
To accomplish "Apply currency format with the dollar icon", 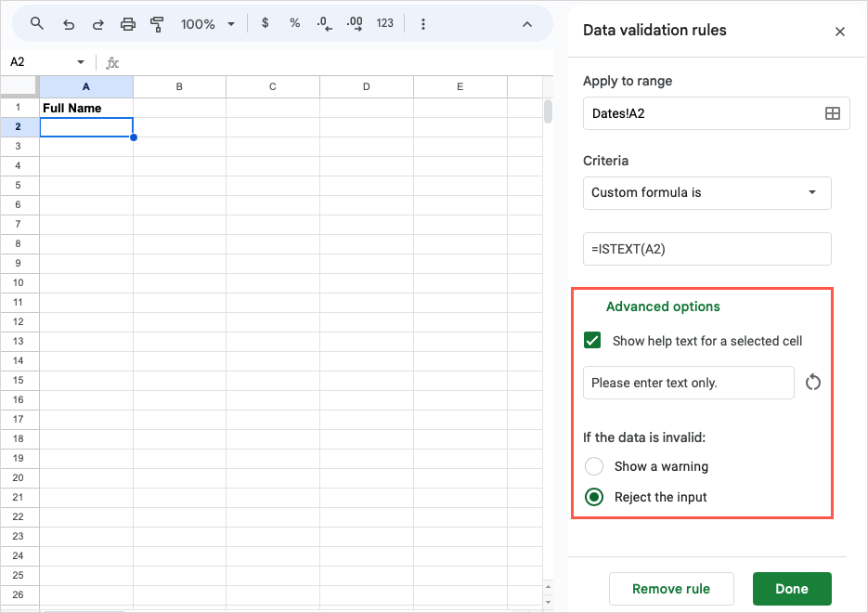I will click(x=265, y=23).
